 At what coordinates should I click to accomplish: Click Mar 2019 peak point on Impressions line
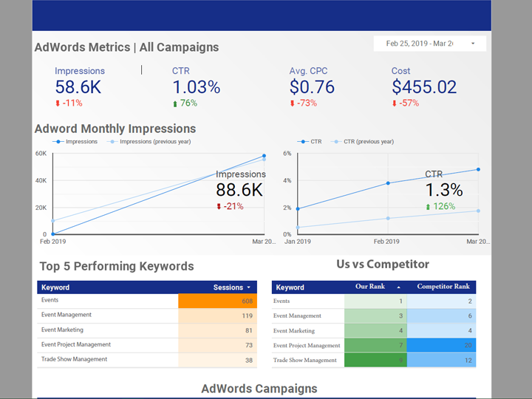tap(264, 156)
